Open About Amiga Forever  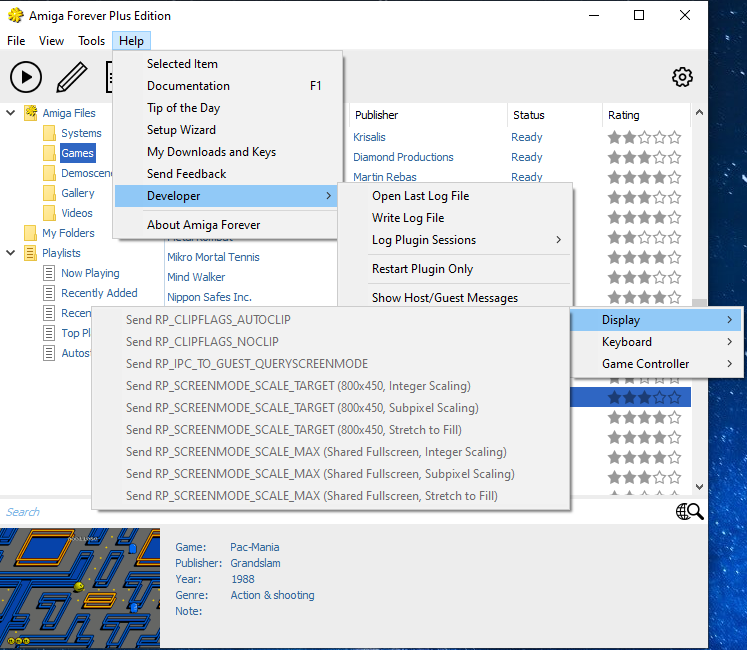228,225
